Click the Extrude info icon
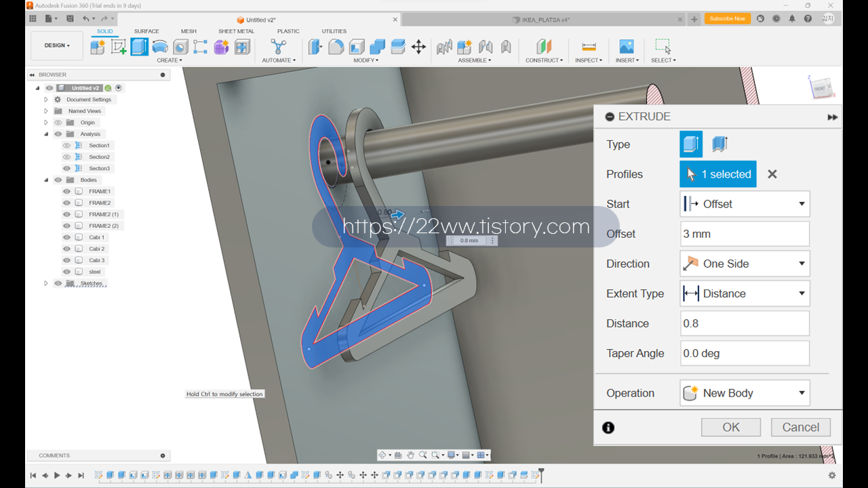Viewport: 868px width, 488px height. click(608, 428)
